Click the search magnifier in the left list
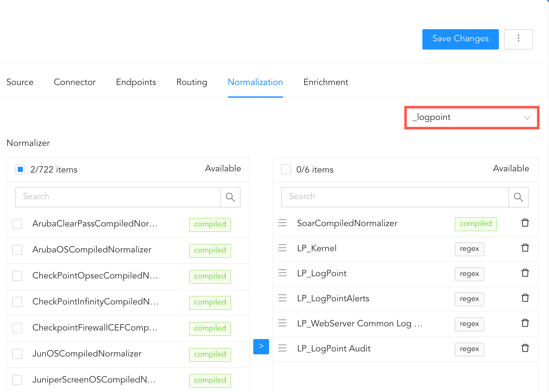Image resolution: width=549 pixels, height=392 pixels. (230, 197)
